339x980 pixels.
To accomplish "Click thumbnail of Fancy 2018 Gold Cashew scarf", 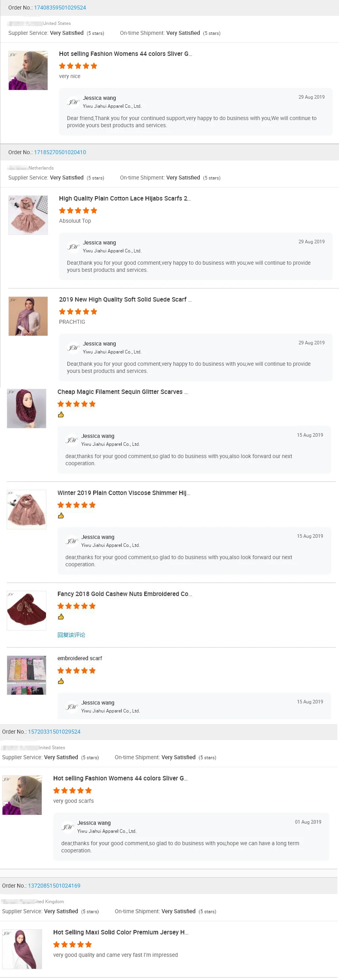I will (x=27, y=610).
